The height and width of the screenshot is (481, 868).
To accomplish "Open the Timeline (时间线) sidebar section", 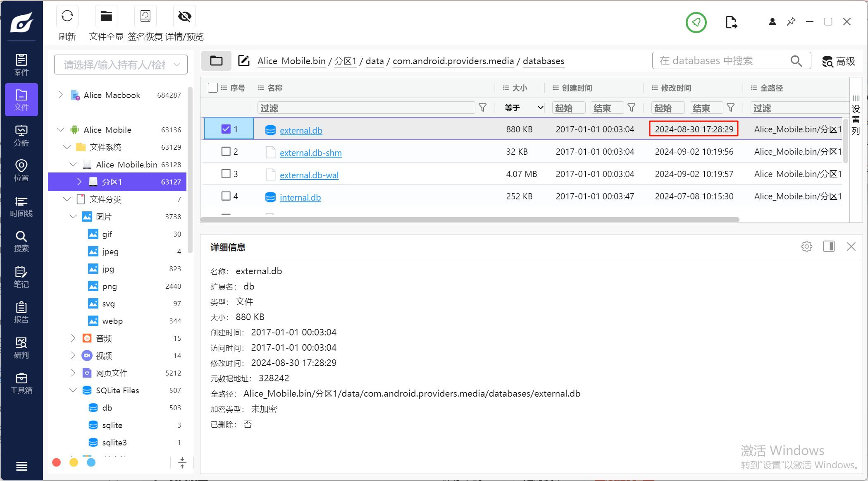I will click(21, 206).
